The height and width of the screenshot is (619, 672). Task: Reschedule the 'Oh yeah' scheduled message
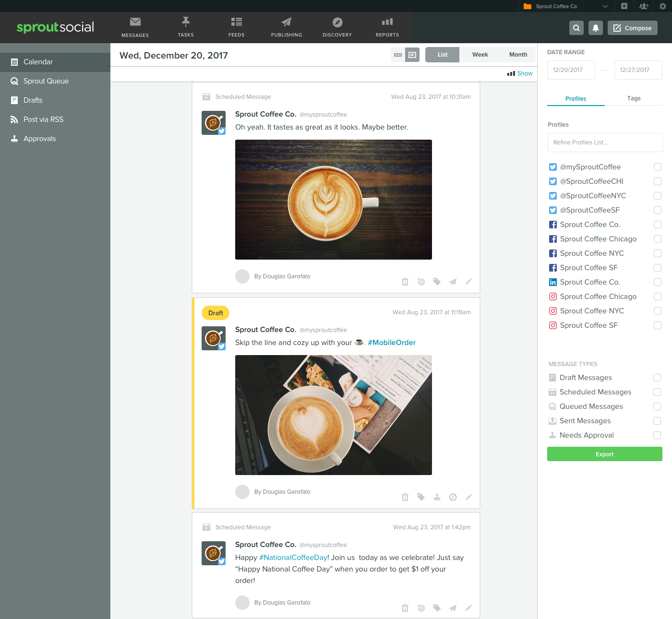(421, 282)
